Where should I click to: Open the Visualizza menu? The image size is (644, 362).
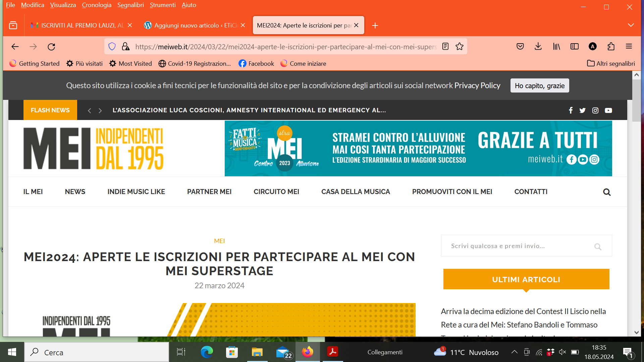[x=63, y=5]
